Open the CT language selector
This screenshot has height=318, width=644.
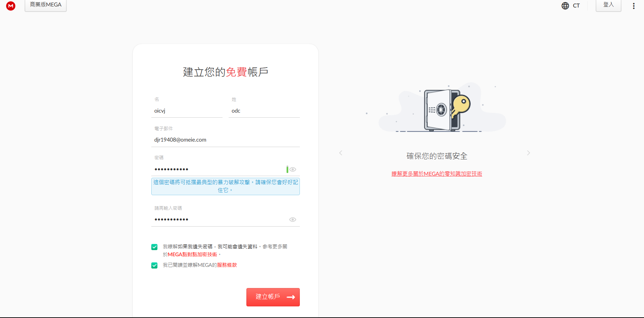point(576,6)
